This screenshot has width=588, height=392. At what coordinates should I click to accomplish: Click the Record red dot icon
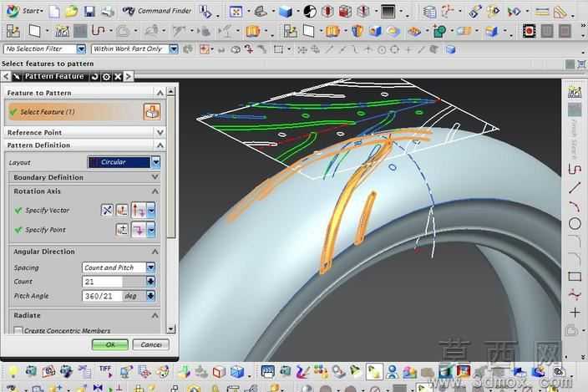tap(529, 31)
